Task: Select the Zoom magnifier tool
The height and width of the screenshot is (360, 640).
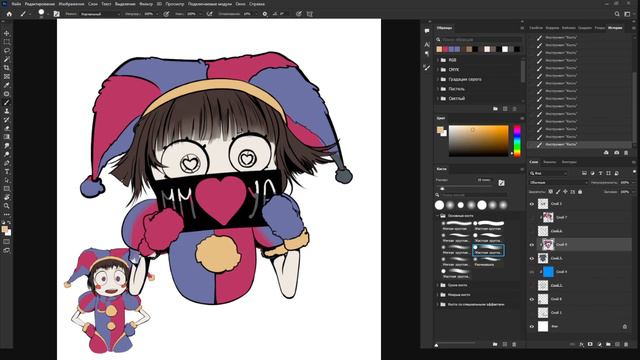Action: click(x=7, y=206)
